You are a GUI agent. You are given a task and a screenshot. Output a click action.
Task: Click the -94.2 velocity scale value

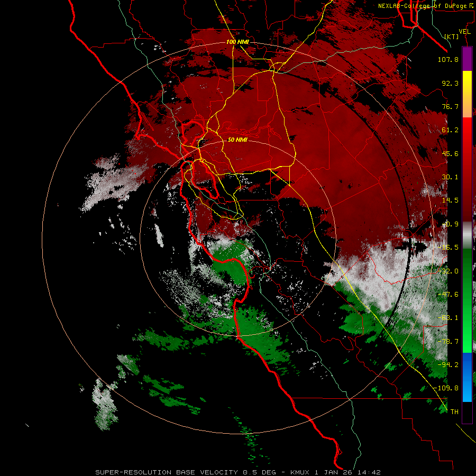click(448, 365)
